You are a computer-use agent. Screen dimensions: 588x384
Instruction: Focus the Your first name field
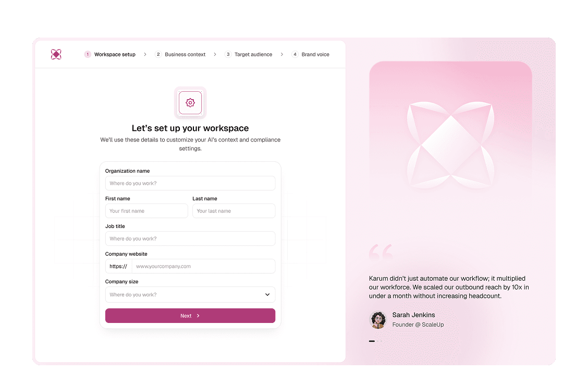pos(146,211)
